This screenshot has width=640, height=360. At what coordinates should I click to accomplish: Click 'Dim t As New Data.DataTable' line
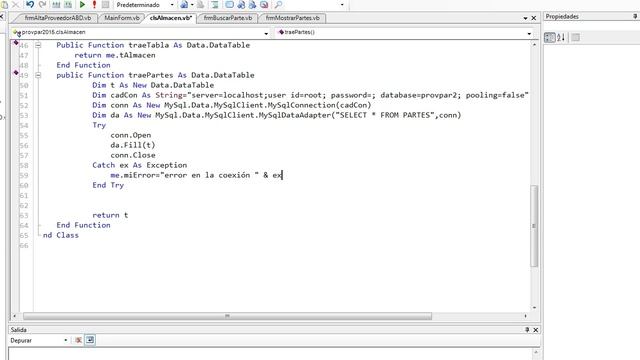(153, 85)
